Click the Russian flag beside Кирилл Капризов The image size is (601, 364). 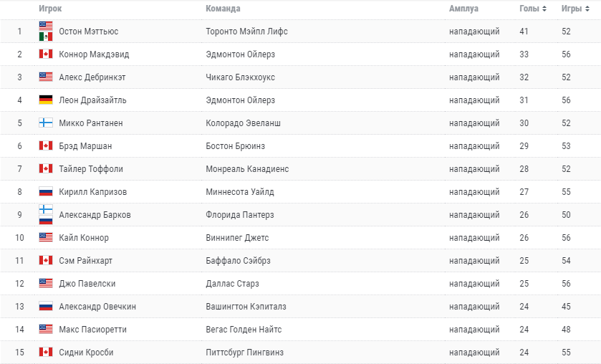click(x=46, y=191)
